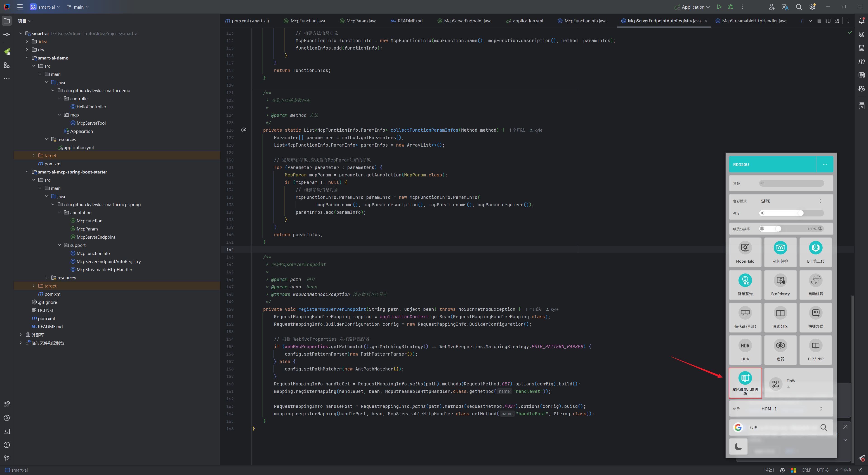Open the Notifications bell icon

click(861, 21)
